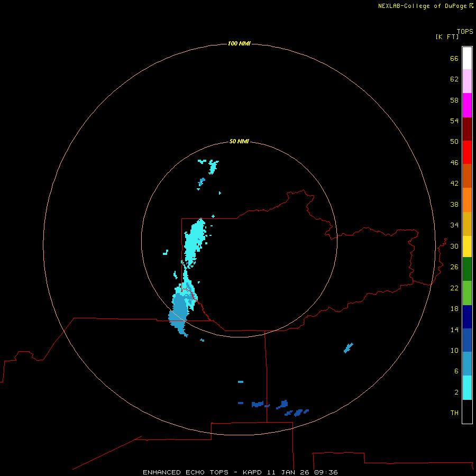Screen dimensions: 476x476
Task: Click the 09:36 timestamp text
Action: tap(326, 472)
